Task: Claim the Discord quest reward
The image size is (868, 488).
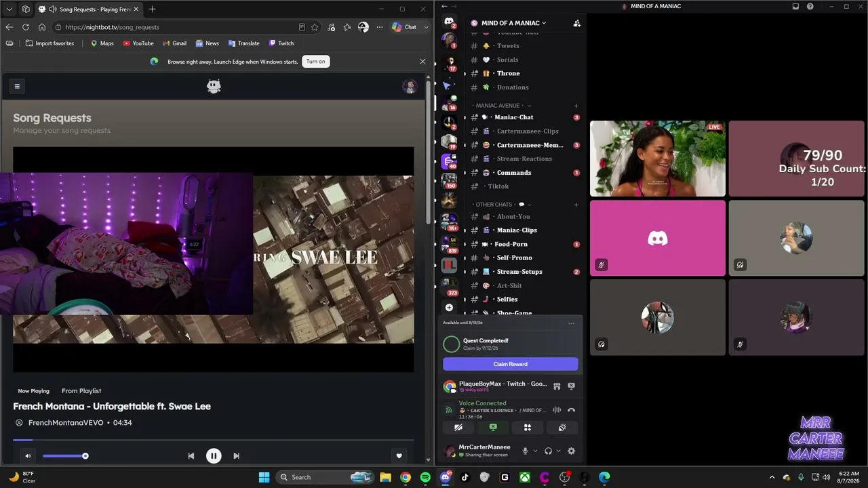Action: pyautogui.click(x=511, y=364)
